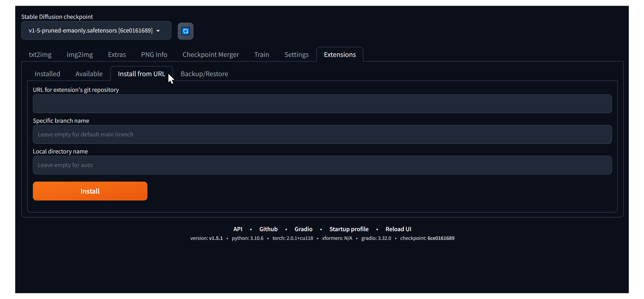This screenshot has width=644, height=299.
Task: Open the Startup profile link
Action: click(x=349, y=229)
